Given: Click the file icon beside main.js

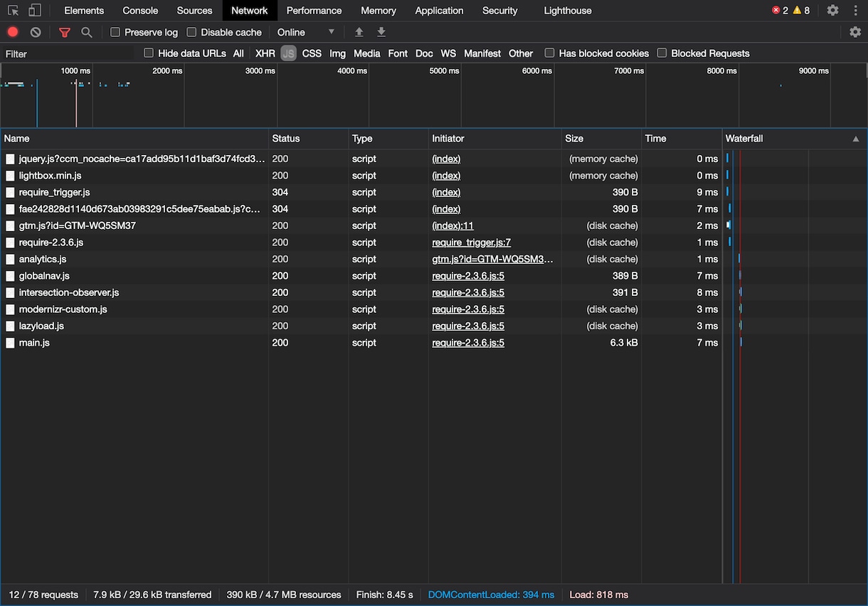Looking at the screenshot, I should tap(10, 343).
